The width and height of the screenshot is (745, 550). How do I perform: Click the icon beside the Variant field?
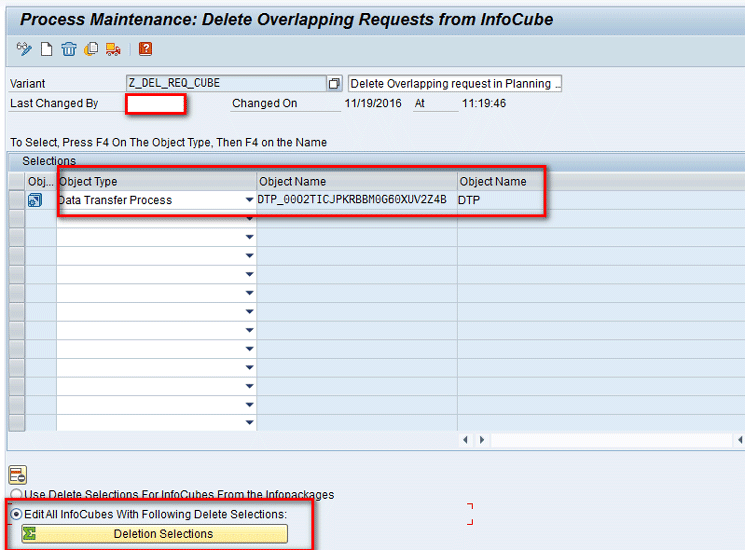tap(335, 84)
